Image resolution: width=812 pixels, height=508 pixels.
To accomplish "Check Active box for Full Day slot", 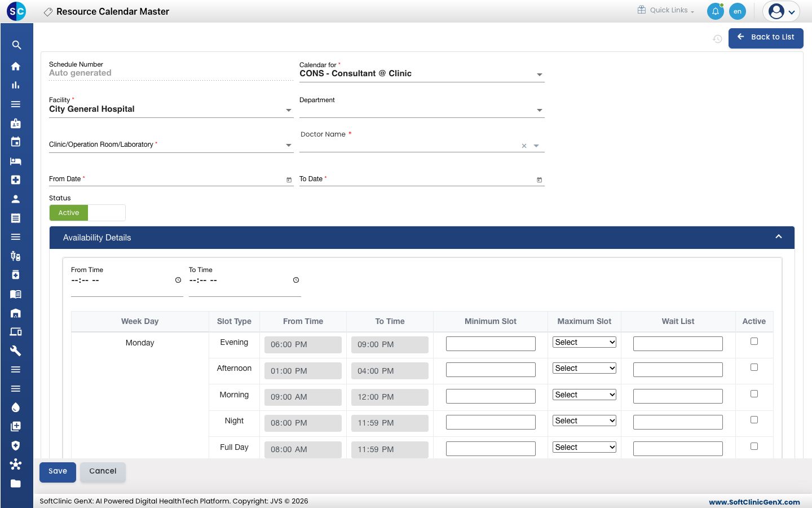I will [754, 446].
